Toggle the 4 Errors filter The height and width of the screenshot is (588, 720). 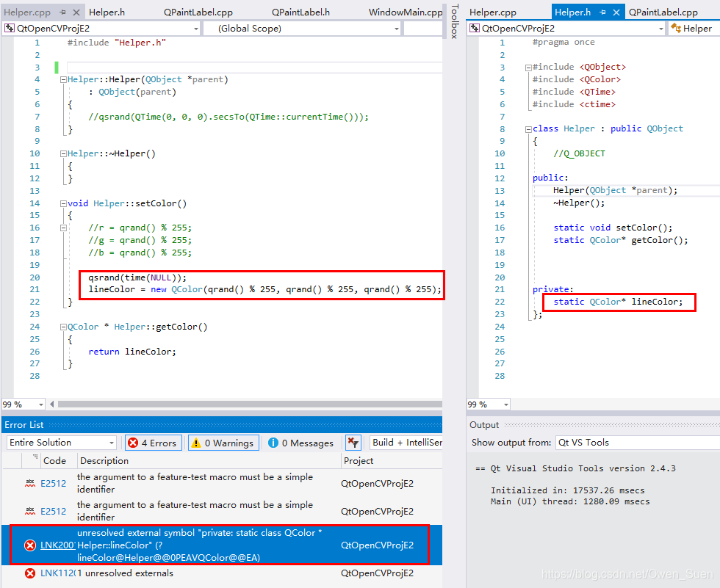tap(153, 443)
